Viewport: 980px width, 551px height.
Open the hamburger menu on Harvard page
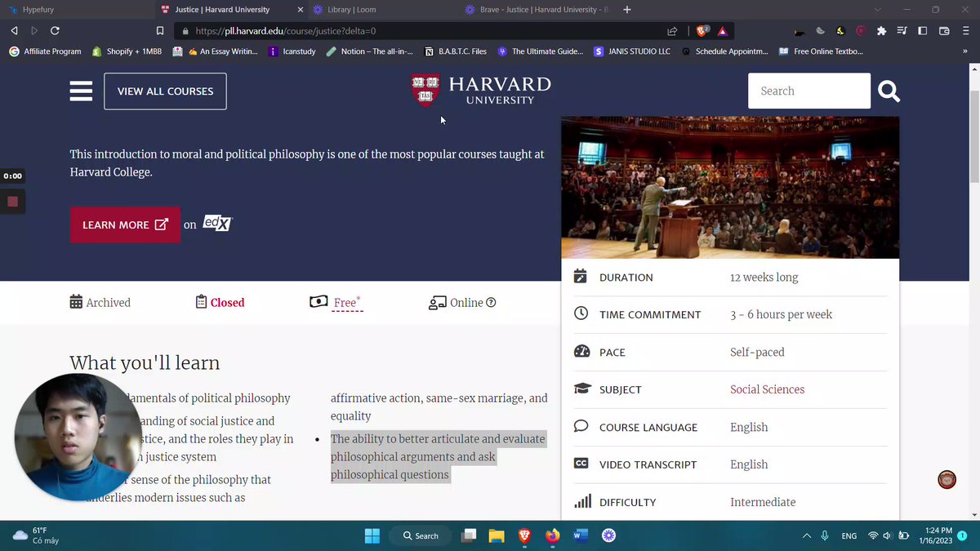[x=81, y=91]
